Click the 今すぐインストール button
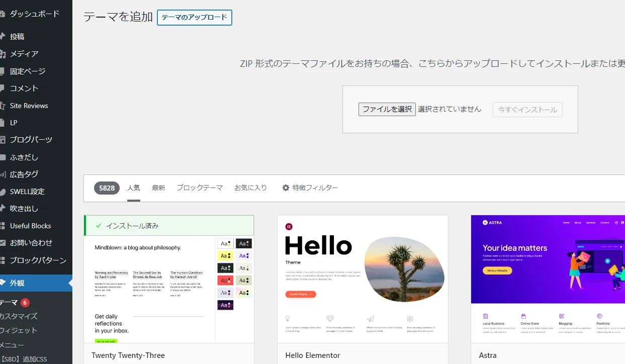This screenshot has height=364, width=625. (x=527, y=110)
